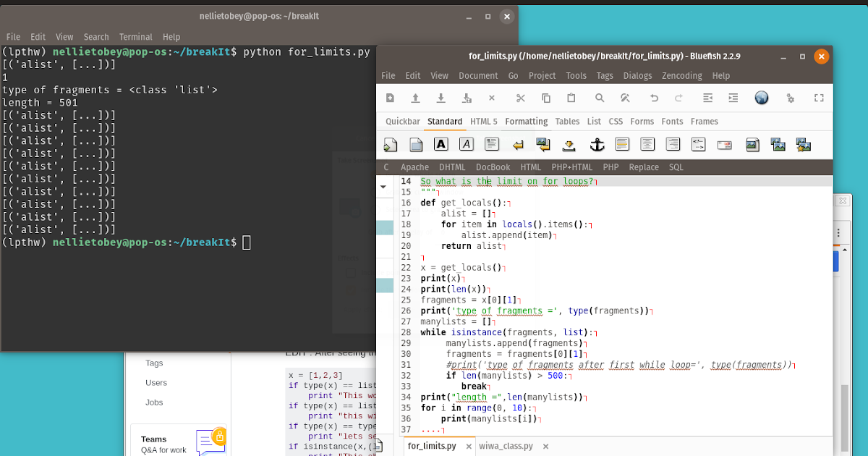Switch to the Formatting toolbar tab

527,121
